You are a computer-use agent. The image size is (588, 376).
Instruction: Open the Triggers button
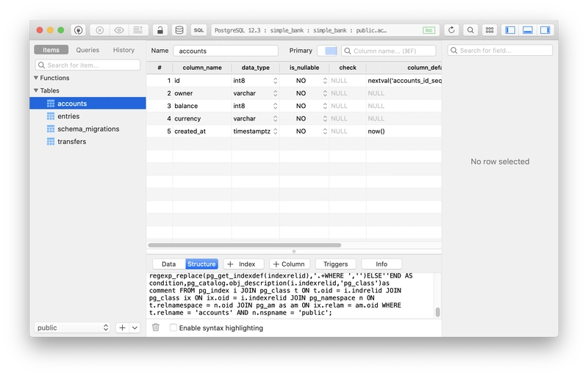(336, 264)
